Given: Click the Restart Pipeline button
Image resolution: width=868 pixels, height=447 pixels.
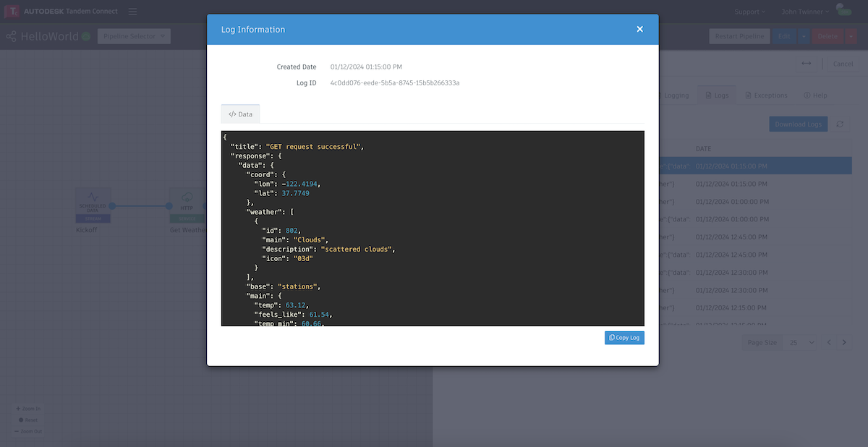Looking at the screenshot, I should (739, 36).
